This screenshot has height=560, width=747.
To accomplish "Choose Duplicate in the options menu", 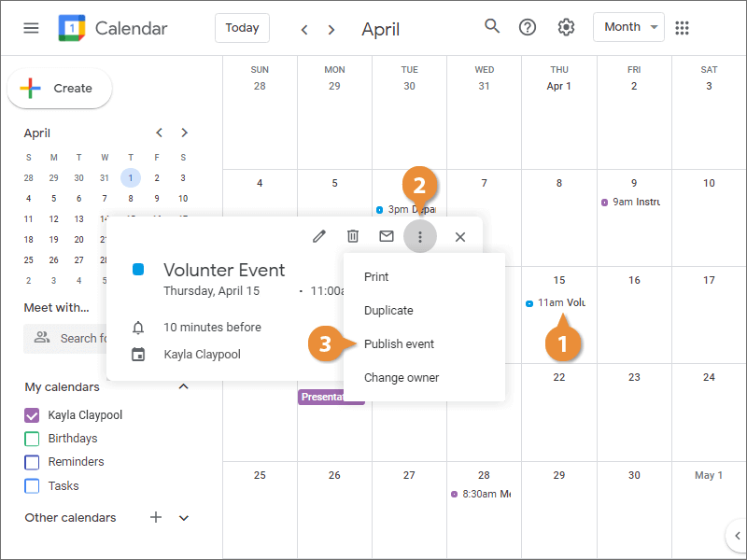I will pyautogui.click(x=388, y=310).
